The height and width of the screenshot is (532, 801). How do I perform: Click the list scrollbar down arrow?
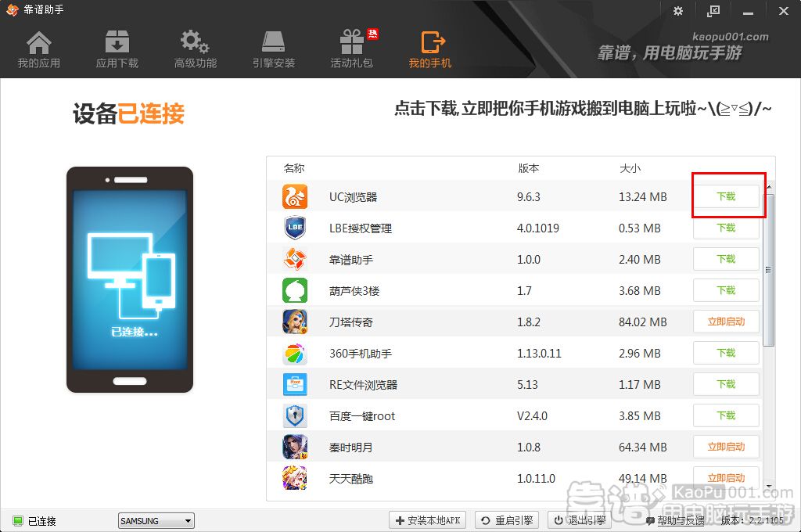click(769, 486)
